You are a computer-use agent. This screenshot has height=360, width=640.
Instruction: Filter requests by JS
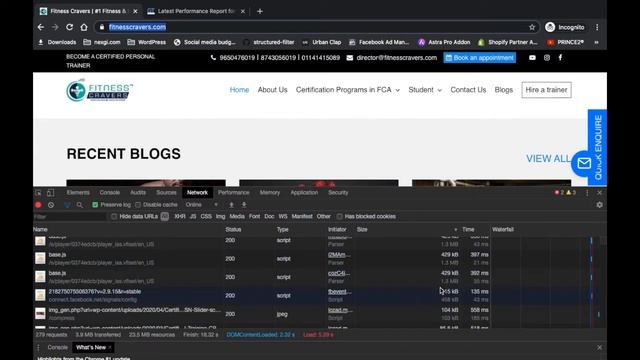(x=193, y=217)
